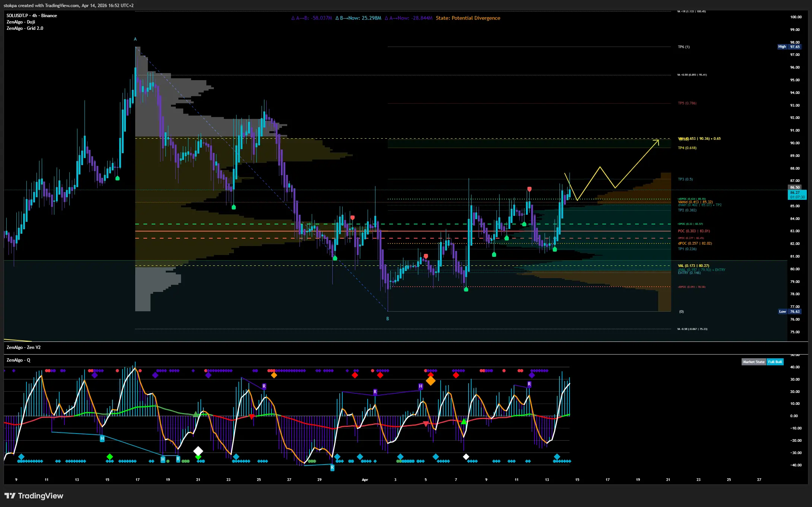Click the Full Bull market state badge

tap(775, 362)
